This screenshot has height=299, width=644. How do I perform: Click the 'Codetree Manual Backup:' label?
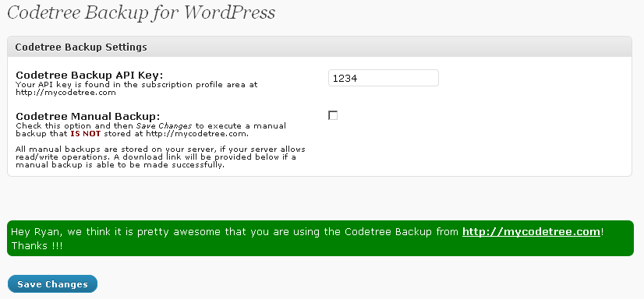point(88,116)
